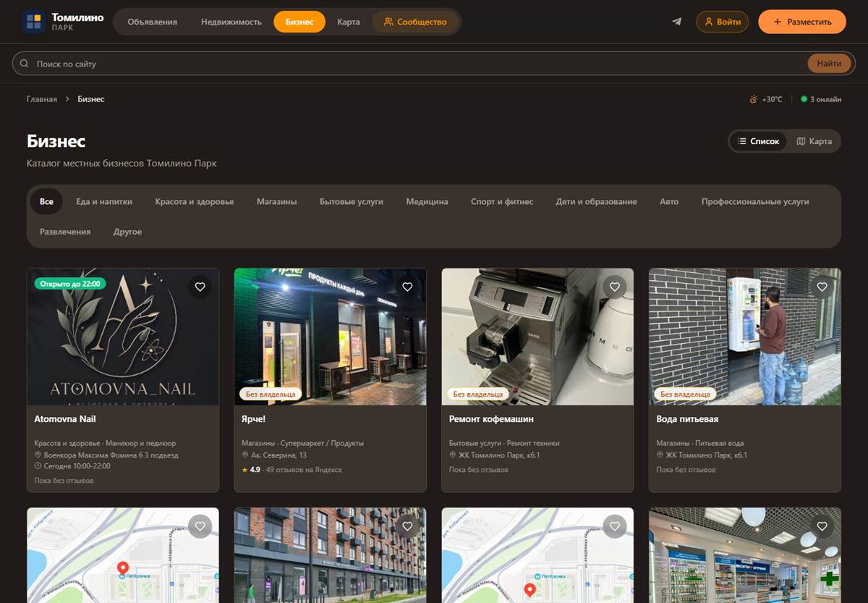Go to Главная breadcrumb link

click(42, 99)
